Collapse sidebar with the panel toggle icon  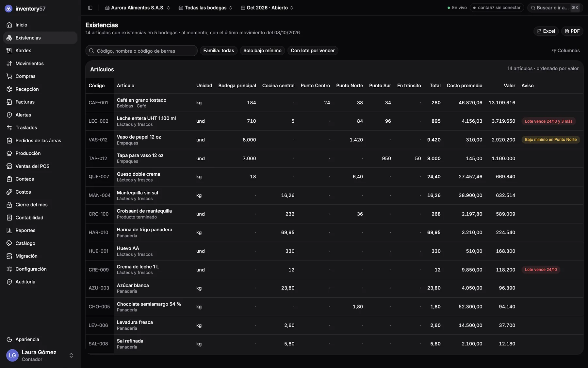click(90, 8)
